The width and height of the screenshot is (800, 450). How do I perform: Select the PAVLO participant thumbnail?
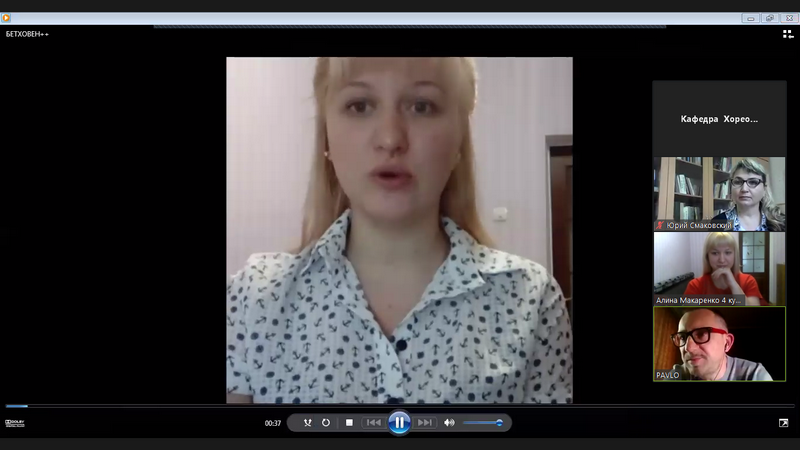[x=719, y=343]
